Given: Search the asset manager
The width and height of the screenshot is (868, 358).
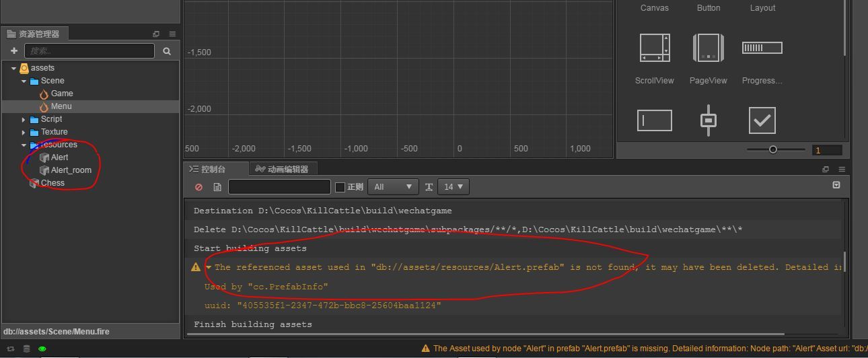Looking at the screenshot, I should click(167, 50).
